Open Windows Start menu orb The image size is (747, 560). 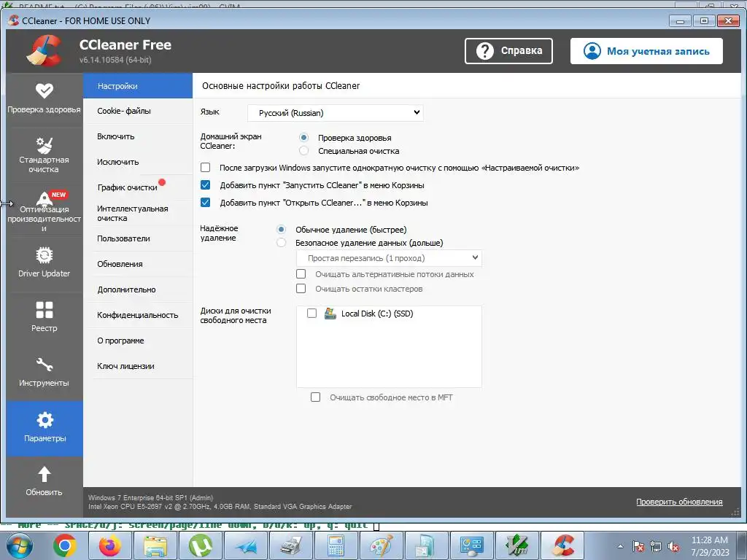(x=20, y=545)
